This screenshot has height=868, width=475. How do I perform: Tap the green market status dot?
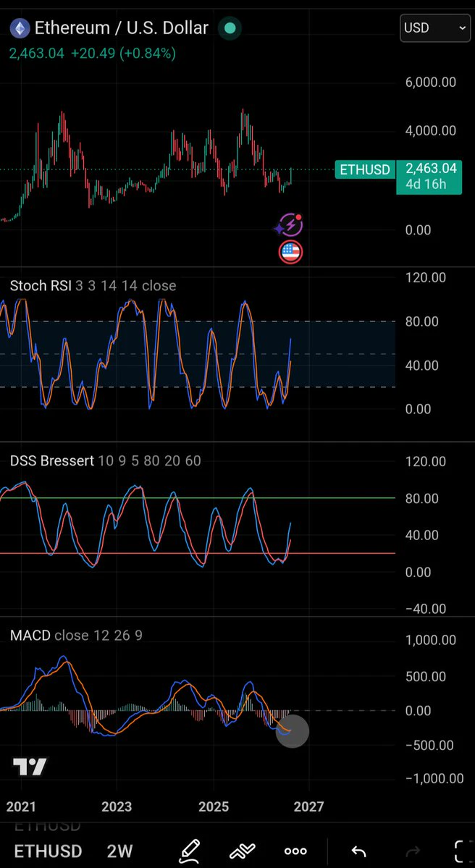point(230,28)
